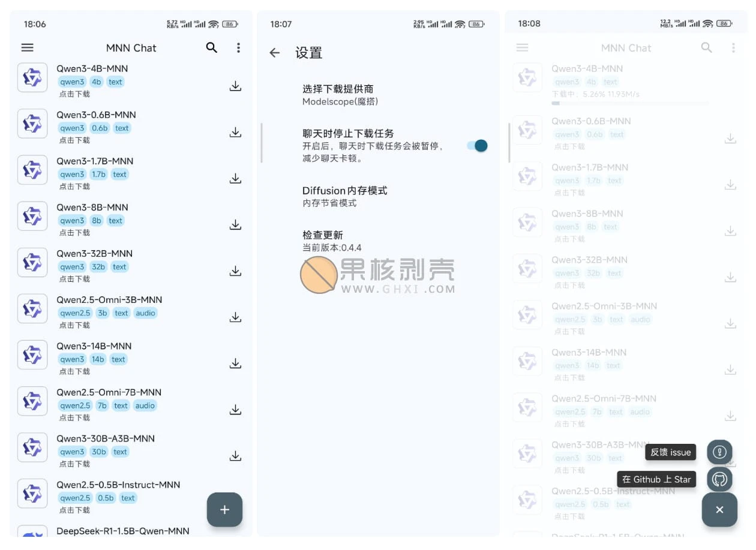Click the 18:08 clock in right status bar
Screen dimensions: 756x550
click(529, 23)
